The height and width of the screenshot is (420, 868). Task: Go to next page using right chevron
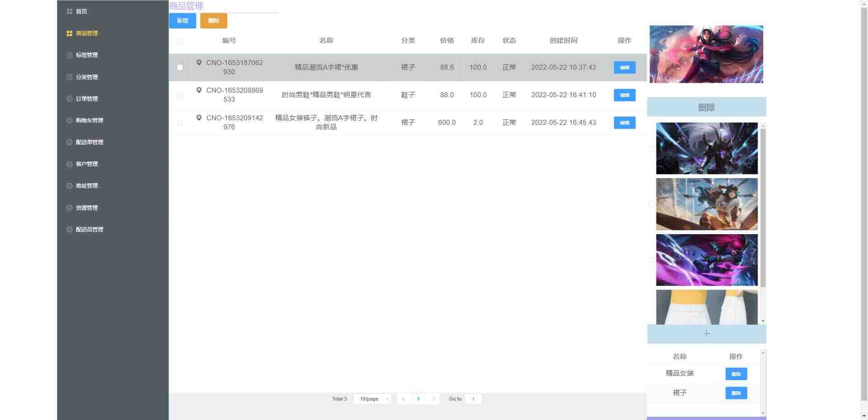[434, 399]
